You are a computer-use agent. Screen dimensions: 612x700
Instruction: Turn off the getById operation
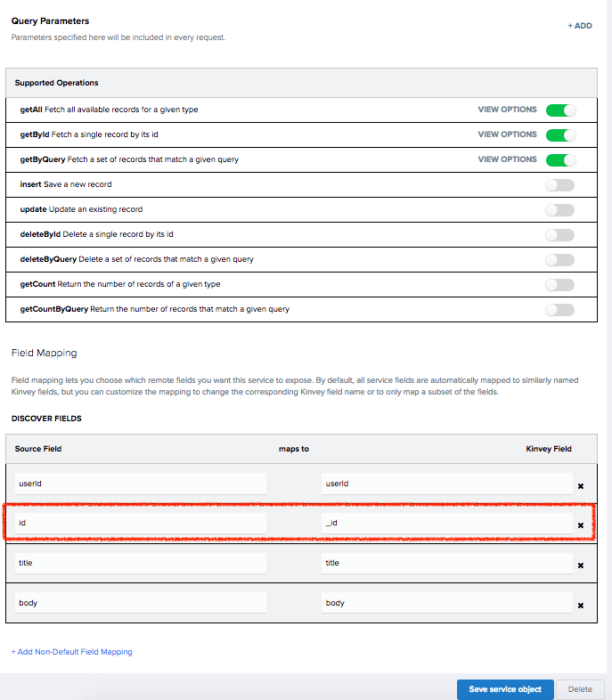point(560,135)
